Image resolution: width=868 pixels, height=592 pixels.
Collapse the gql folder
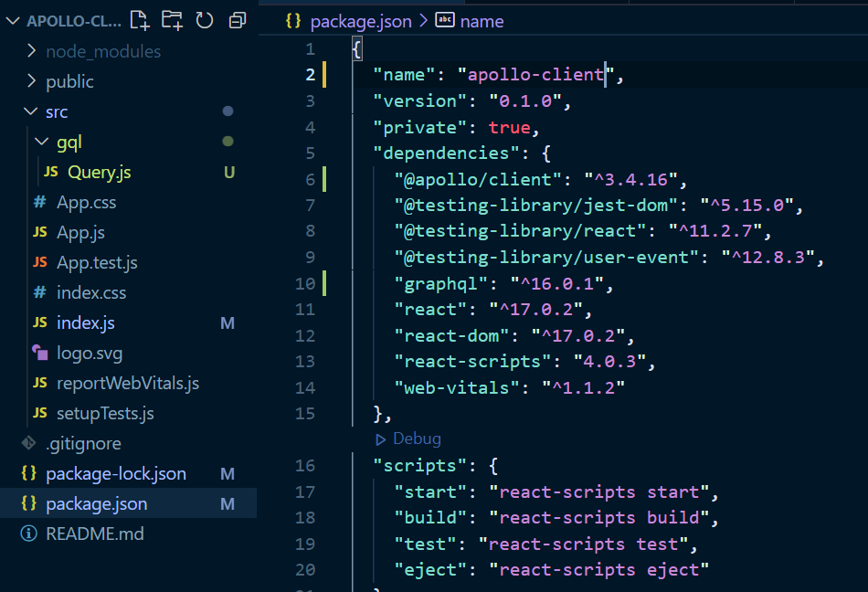(41, 142)
